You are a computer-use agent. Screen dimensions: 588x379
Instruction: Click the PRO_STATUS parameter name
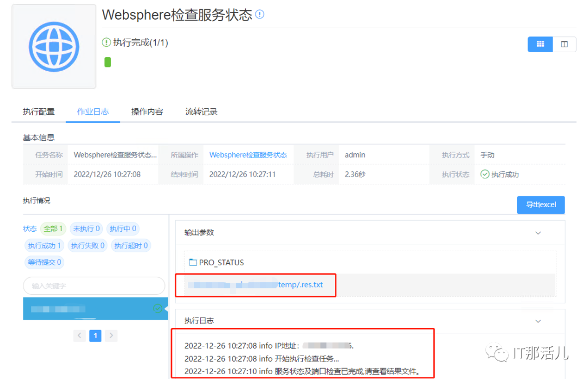221,263
